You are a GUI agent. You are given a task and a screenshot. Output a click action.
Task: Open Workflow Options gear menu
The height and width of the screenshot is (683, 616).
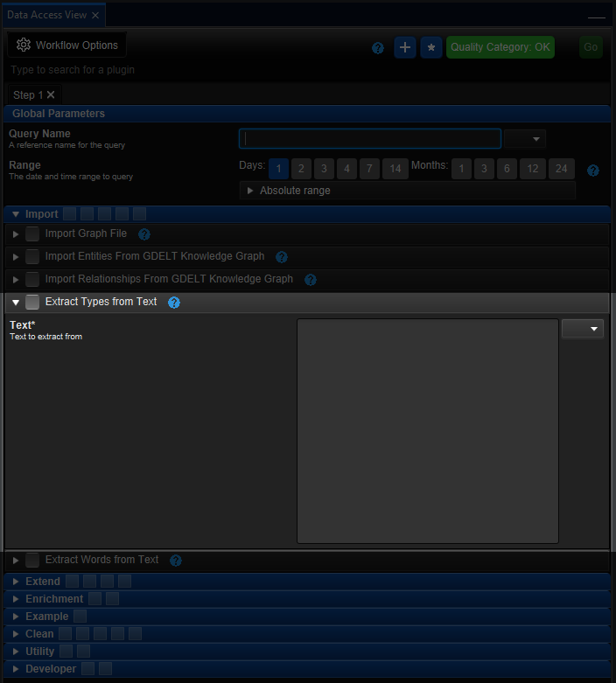[66, 45]
